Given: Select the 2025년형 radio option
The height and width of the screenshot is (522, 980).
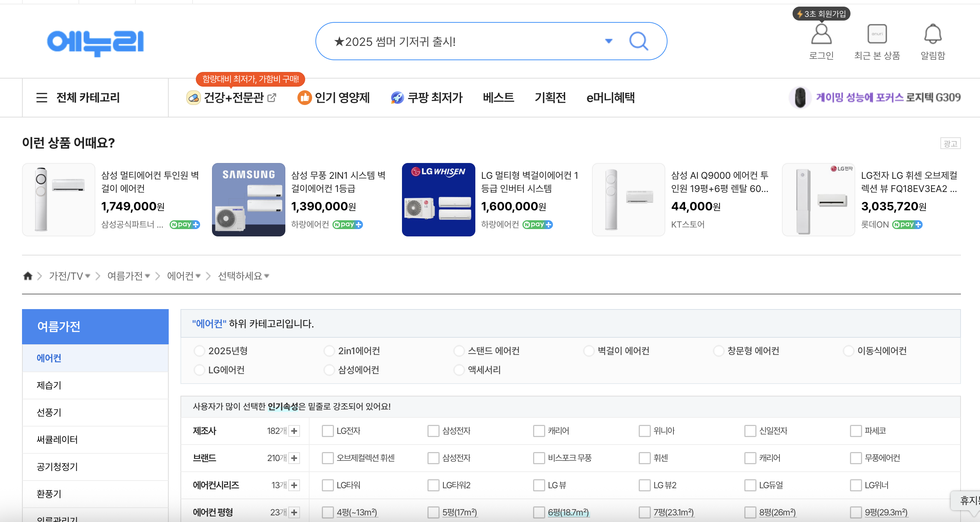Looking at the screenshot, I should (x=200, y=351).
